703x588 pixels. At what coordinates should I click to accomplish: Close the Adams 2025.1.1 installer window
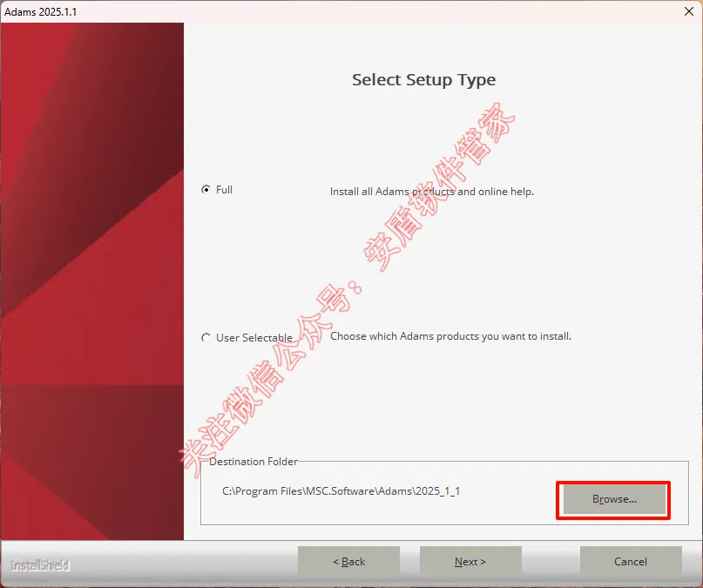click(689, 11)
